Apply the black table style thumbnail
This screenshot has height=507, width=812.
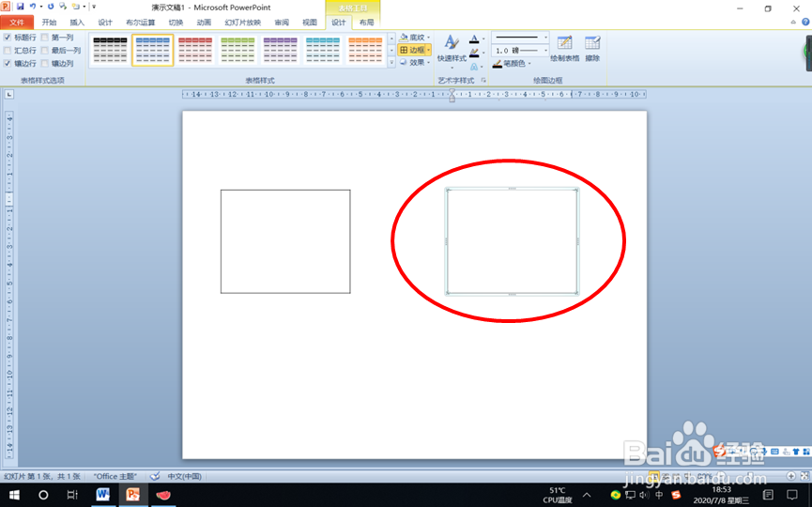[111, 51]
